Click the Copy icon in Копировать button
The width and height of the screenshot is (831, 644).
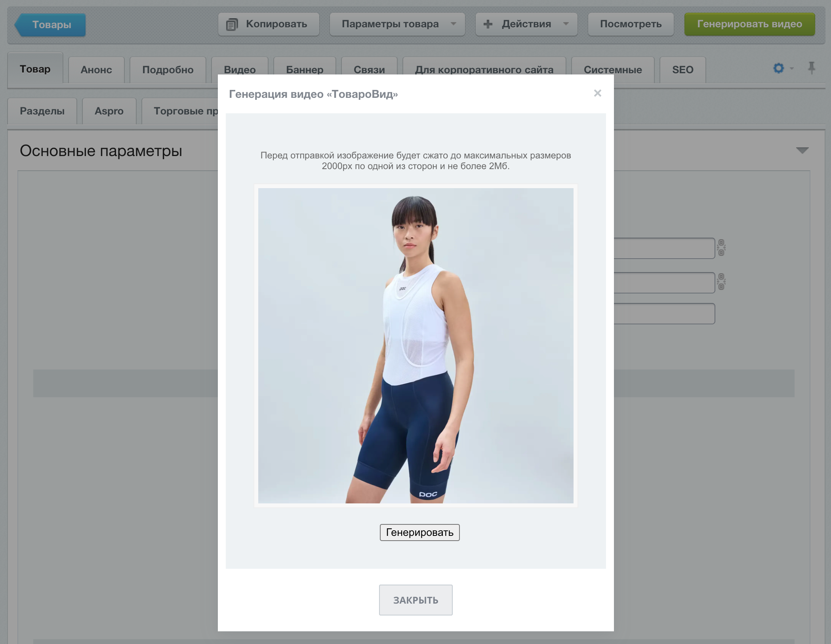pyautogui.click(x=232, y=25)
